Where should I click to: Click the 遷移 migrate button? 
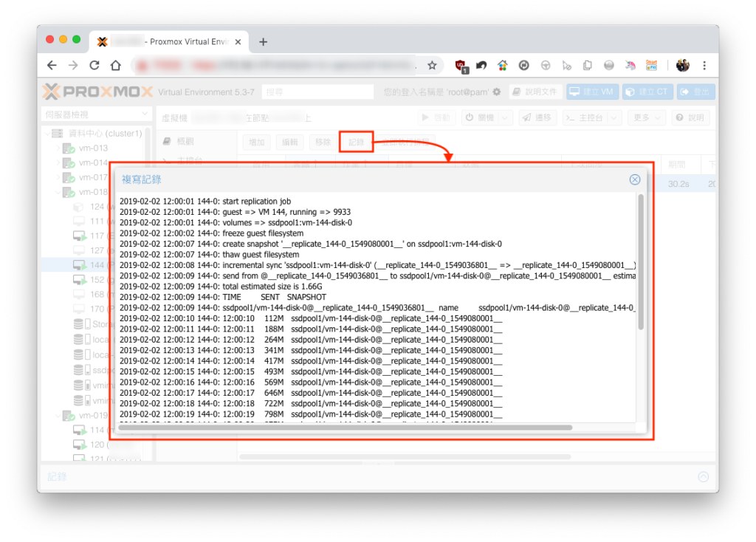coord(537,117)
